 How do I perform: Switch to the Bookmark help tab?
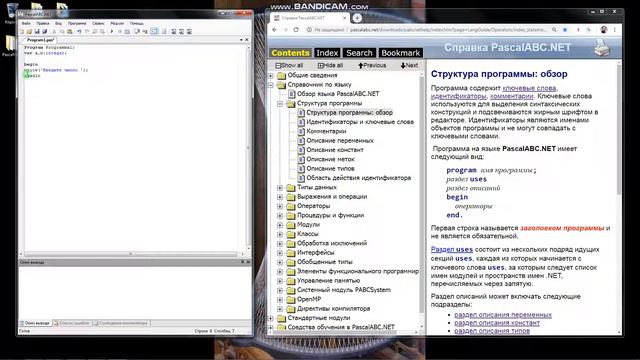(x=400, y=53)
